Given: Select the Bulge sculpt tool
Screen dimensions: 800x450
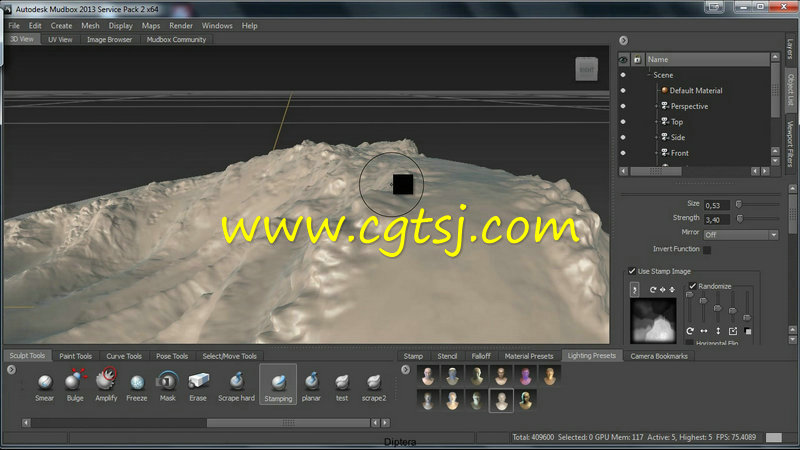Looking at the screenshot, I should (x=75, y=387).
